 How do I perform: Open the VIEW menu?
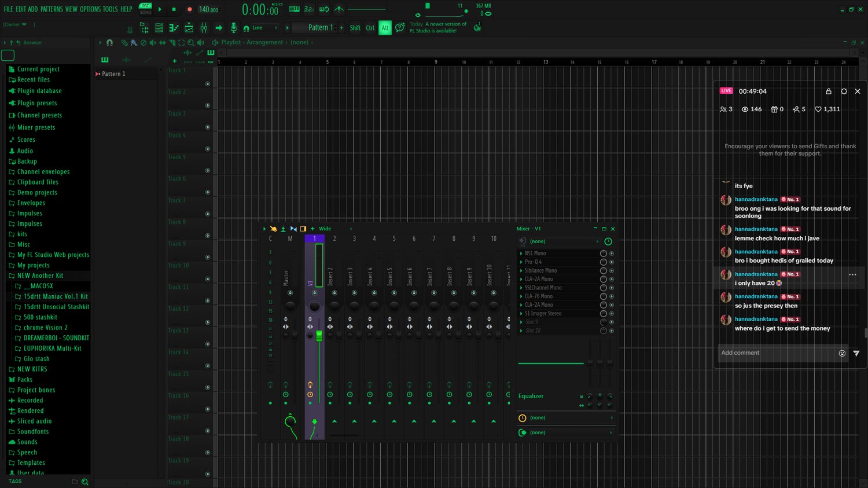click(x=71, y=9)
